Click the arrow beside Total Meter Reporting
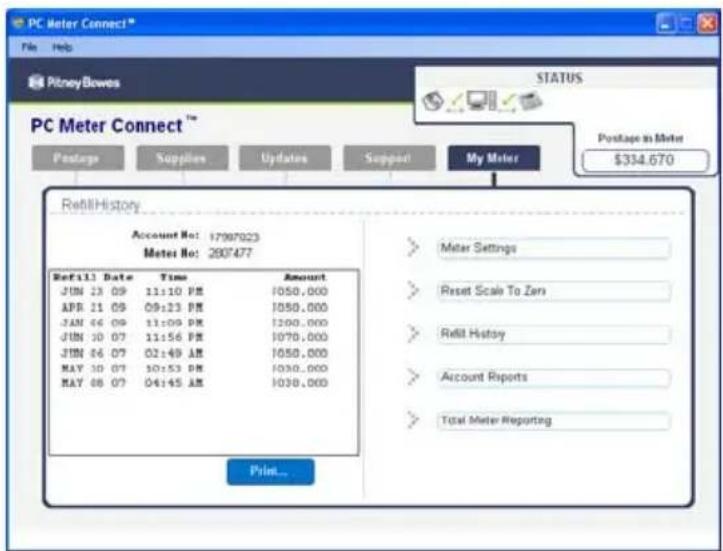Screen dimensions: 723x551 click(x=413, y=420)
